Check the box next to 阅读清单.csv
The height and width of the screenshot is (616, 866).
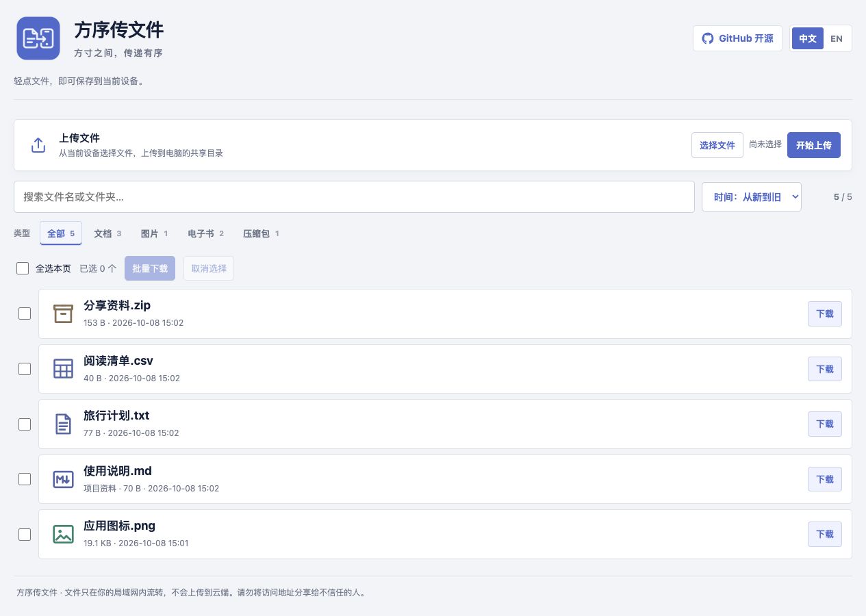tap(25, 369)
